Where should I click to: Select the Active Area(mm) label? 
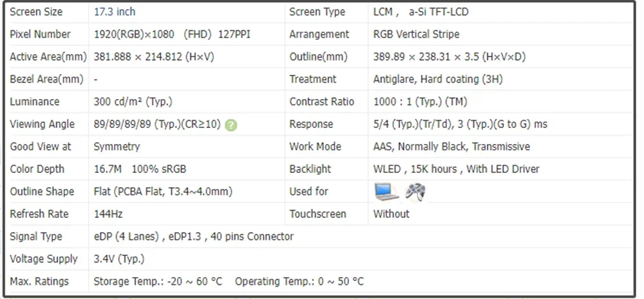click(x=48, y=57)
